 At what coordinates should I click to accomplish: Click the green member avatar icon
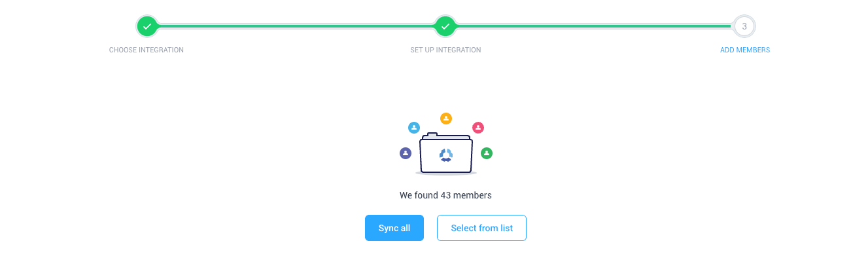pyautogui.click(x=487, y=153)
